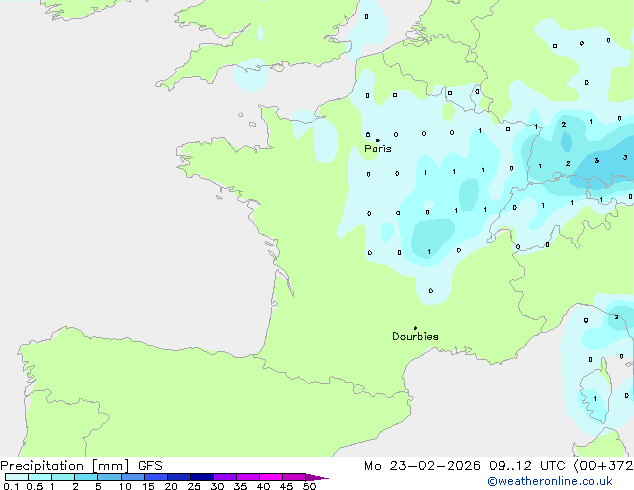The image size is (634, 490).
Task: Pick the 30–35 purple legend swatch
Action: 225,477
